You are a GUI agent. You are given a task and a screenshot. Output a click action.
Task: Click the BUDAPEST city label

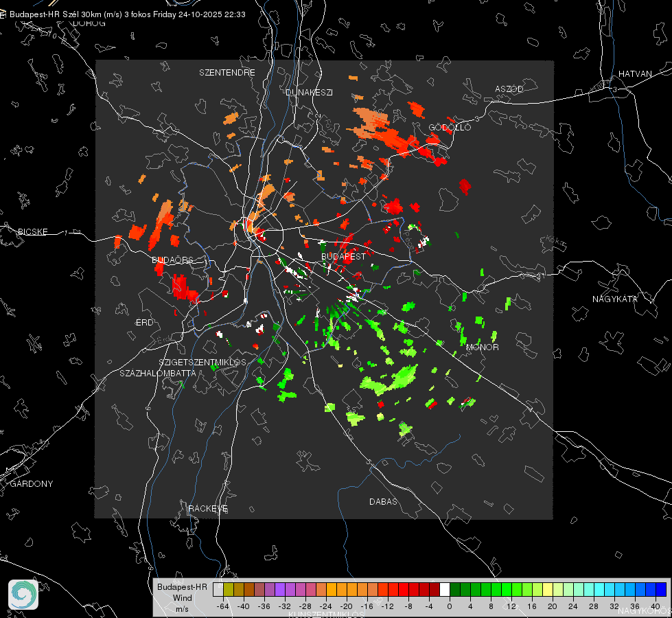click(x=343, y=256)
